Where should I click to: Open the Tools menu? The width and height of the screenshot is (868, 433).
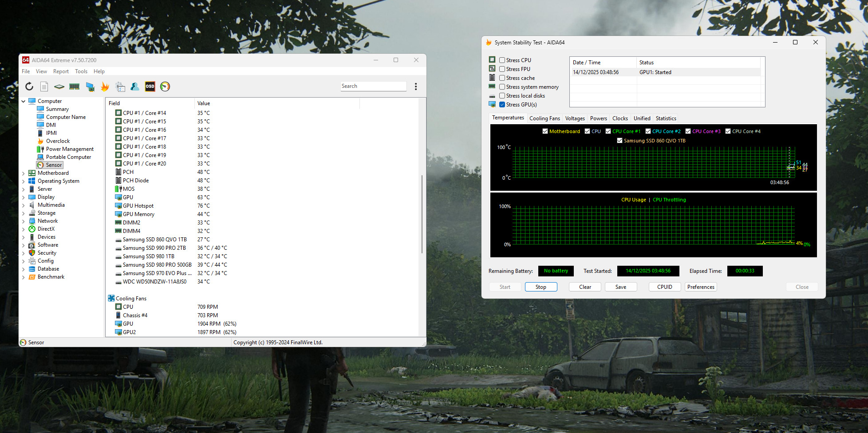[81, 71]
